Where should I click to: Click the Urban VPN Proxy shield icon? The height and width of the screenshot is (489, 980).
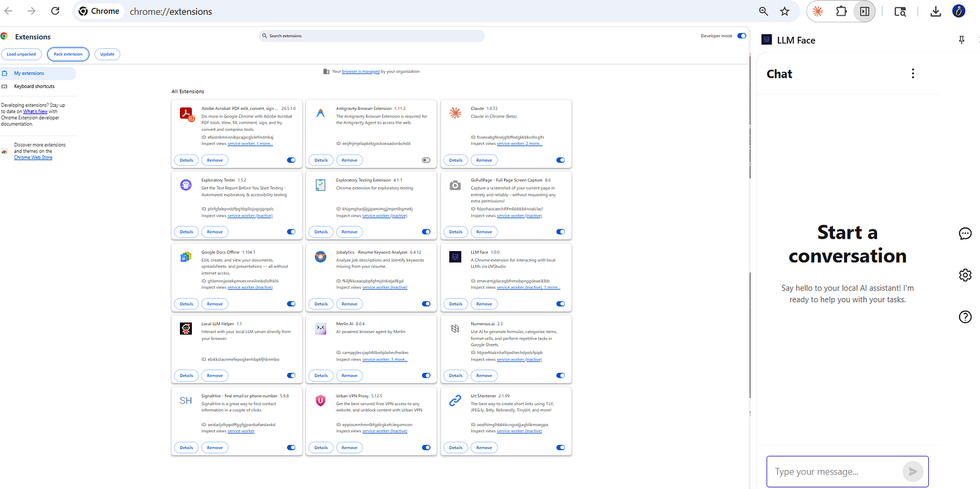[321, 400]
